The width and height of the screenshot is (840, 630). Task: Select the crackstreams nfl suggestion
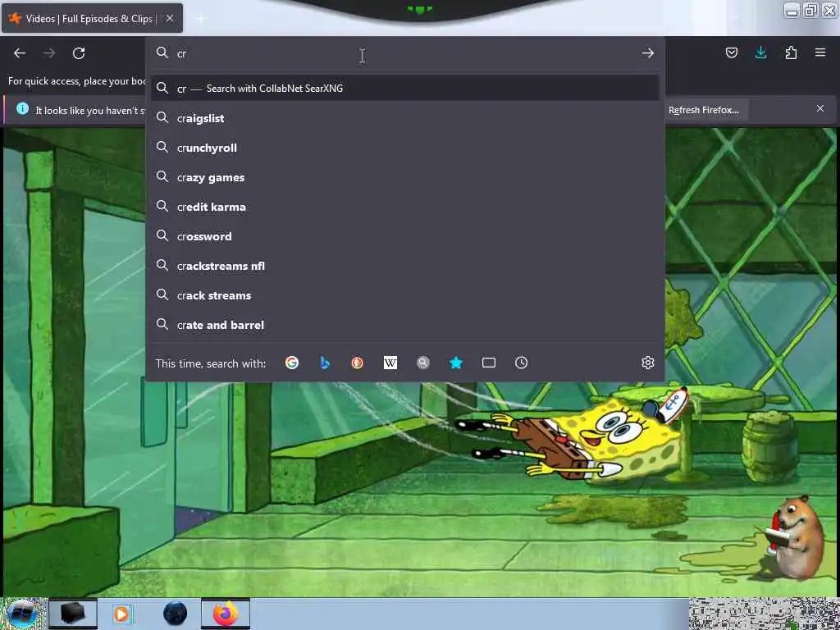(x=405, y=266)
